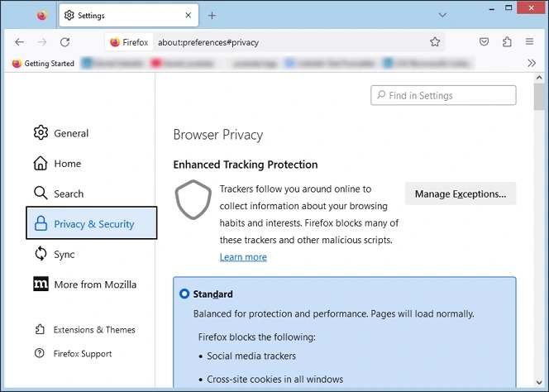549x392 pixels.
Task: Minimize the Firefox window
Action: pyautogui.click(x=492, y=8)
